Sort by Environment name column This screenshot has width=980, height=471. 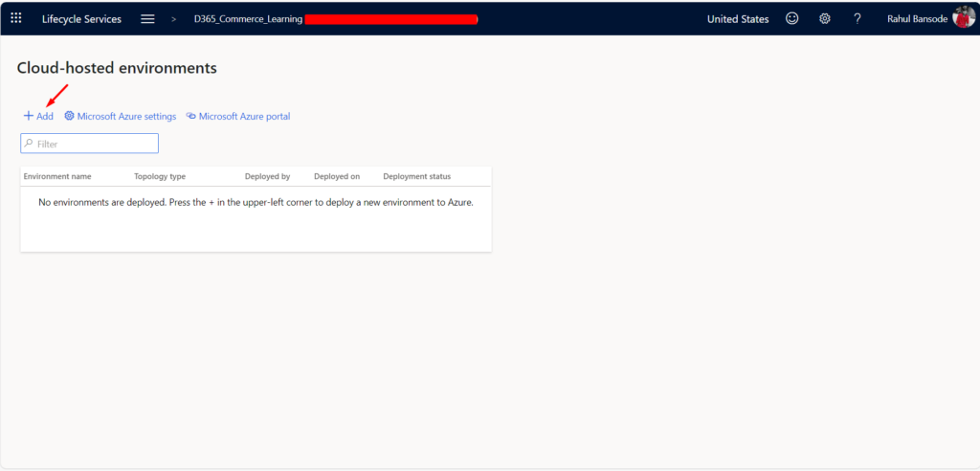[x=57, y=176]
